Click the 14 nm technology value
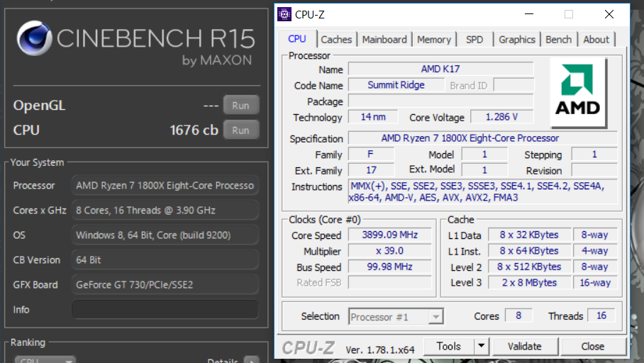This screenshot has height=363, width=644. pos(373,117)
